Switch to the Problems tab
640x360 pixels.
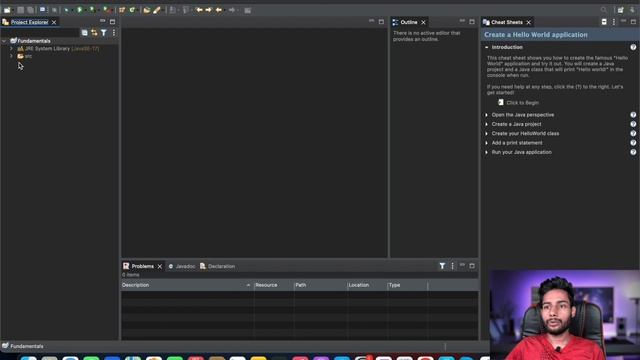(x=142, y=266)
